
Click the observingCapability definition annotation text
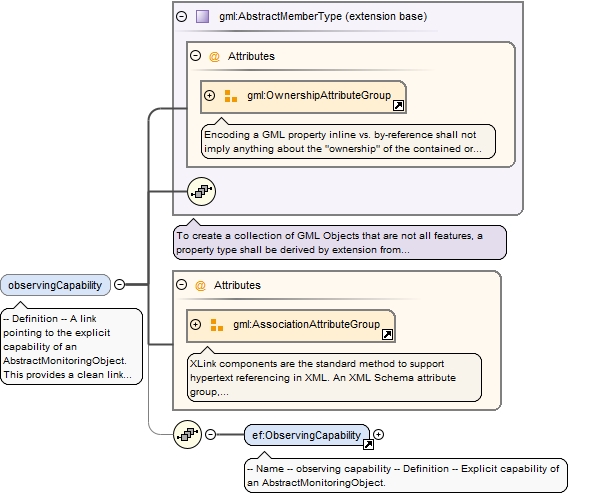tap(72, 347)
